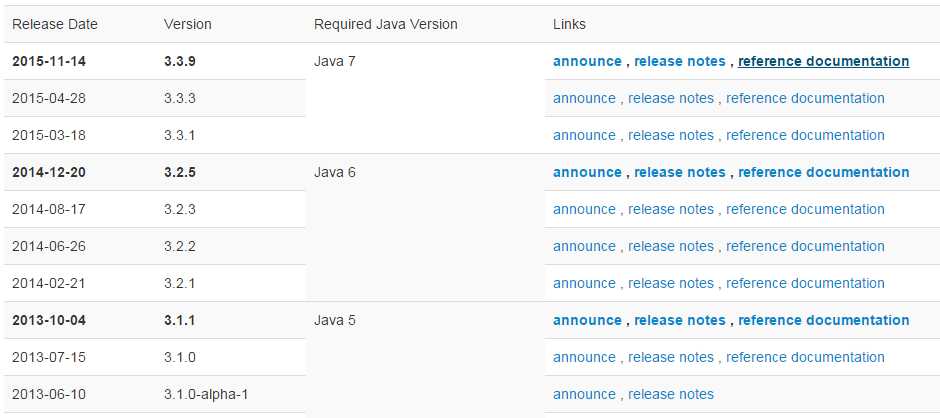Screen dimensions: 940x418
Task: Open the 3.1.1 announce link
Action: (587, 320)
